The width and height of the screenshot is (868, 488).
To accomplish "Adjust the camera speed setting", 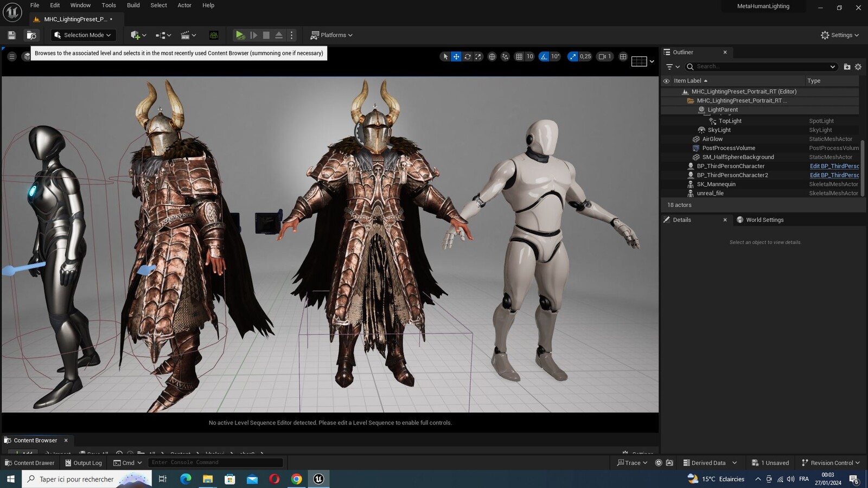I will 604,56.
